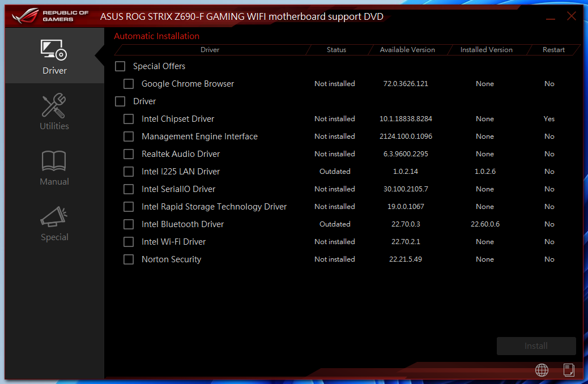Select the Utilities sidebar icon
Image resolution: width=588 pixels, height=384 pixels.
pyautogui.click(x=54, y=111)
